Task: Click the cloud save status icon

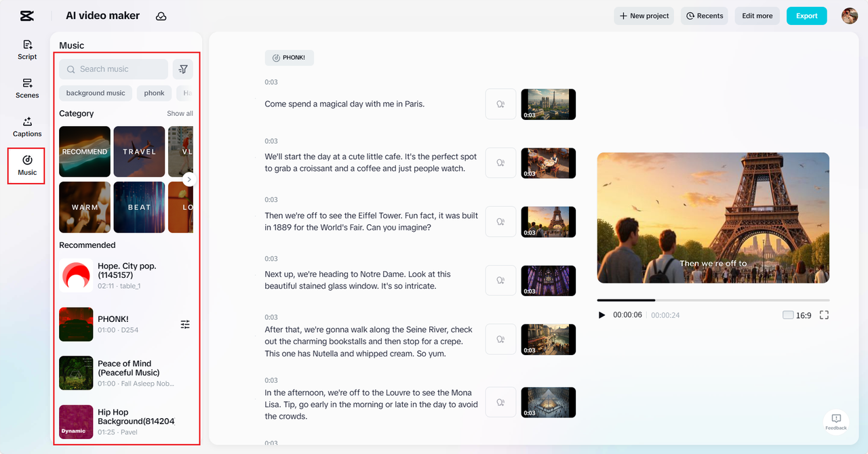Action: [x=161, y=16]
